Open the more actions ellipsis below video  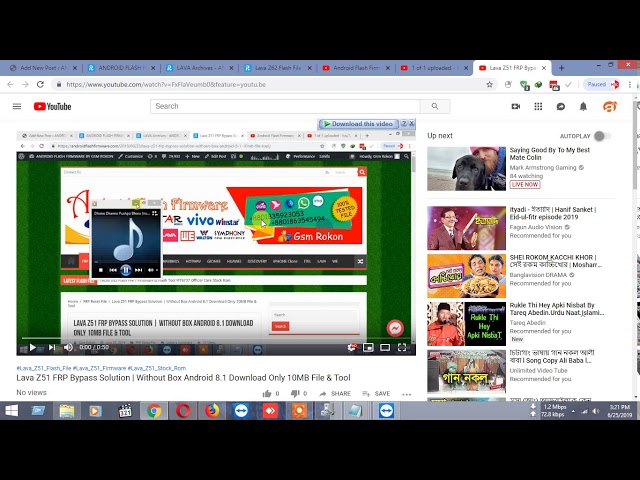[x=407, y=394]
